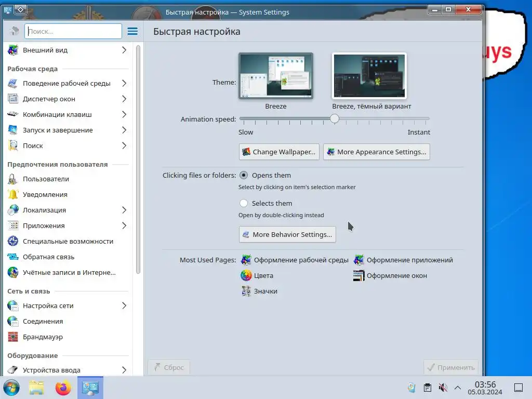The image size is (532, 399).
Task: Click the Комбинации клавиш keyboard icon
Action: tap(13, 114)
